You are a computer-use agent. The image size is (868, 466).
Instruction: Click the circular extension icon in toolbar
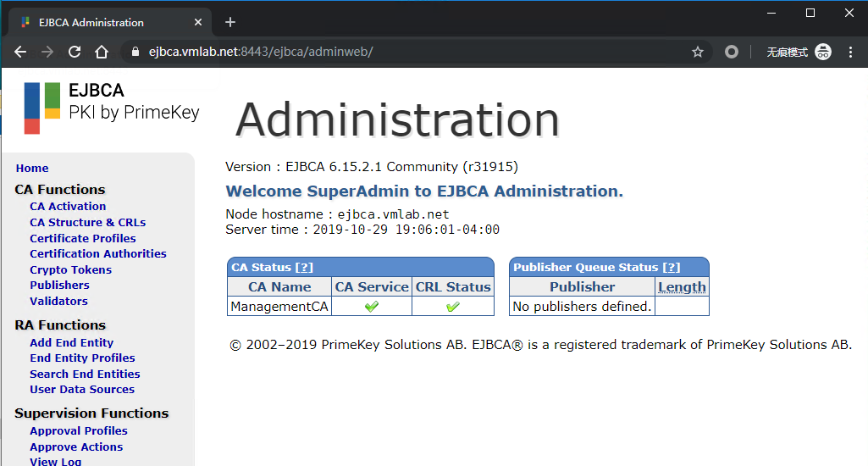[732, 52]
